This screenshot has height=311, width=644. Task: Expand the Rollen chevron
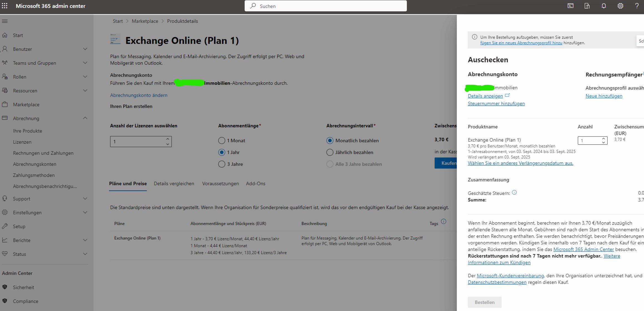pyautogui.click(x=85, y=77)
